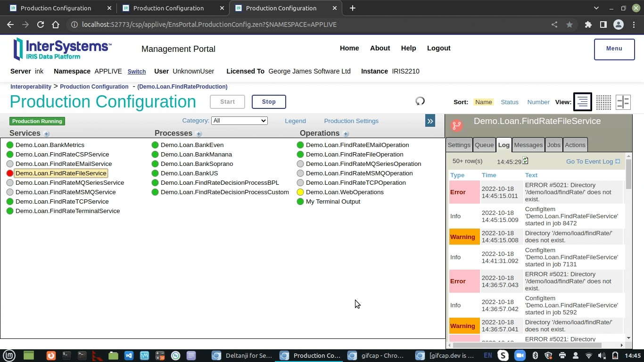The height and width of the screenshot is (362, 644).
Task: Click the page refresh spinner icon
Action: 420,101
